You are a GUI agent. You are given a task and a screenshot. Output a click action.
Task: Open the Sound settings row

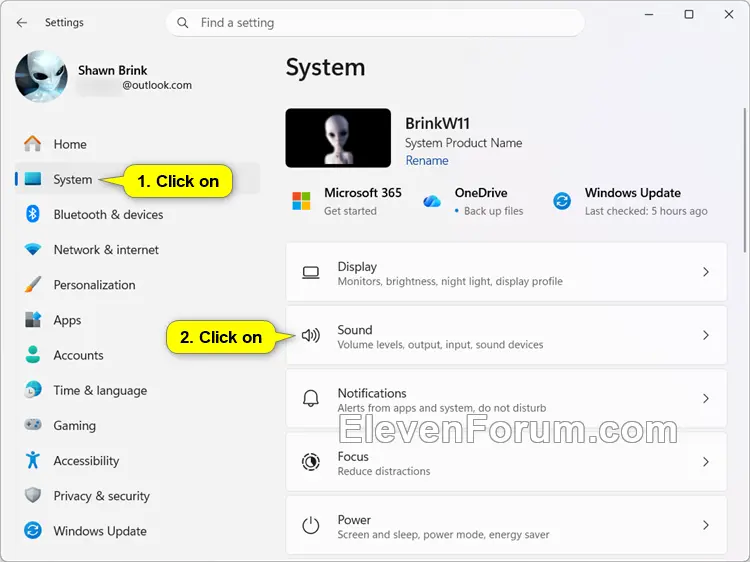tap(506, 335)
